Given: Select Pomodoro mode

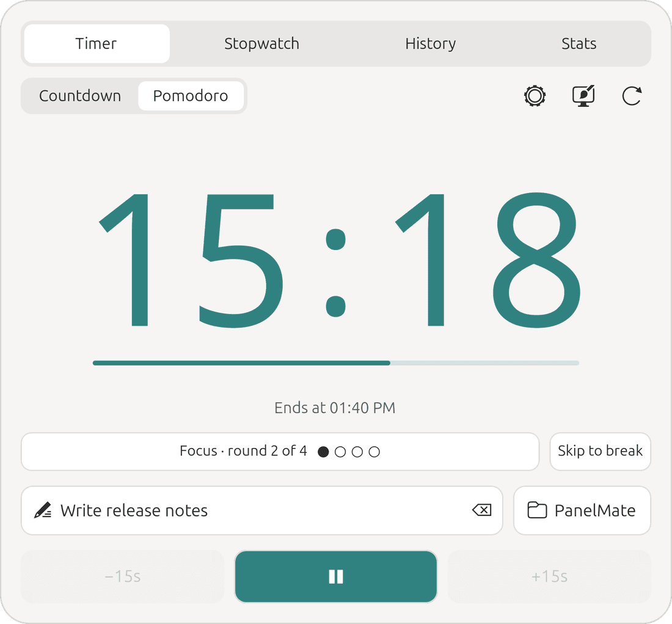Looking at the screenshot, I should pyautogui.click(x=191, y=95).
